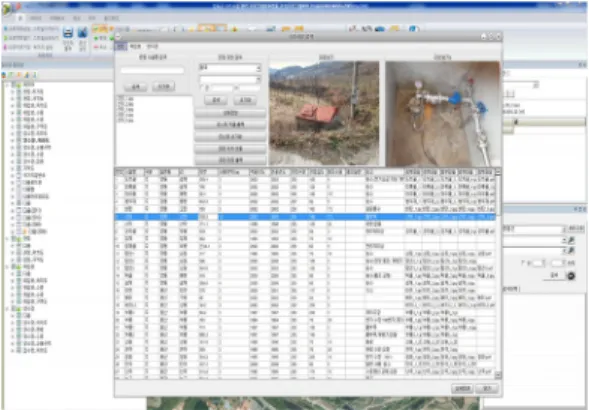This screenshot has width=589, height=410.
Task: Click the yellow folder icon in top toolbar
Action: [395, 29]
